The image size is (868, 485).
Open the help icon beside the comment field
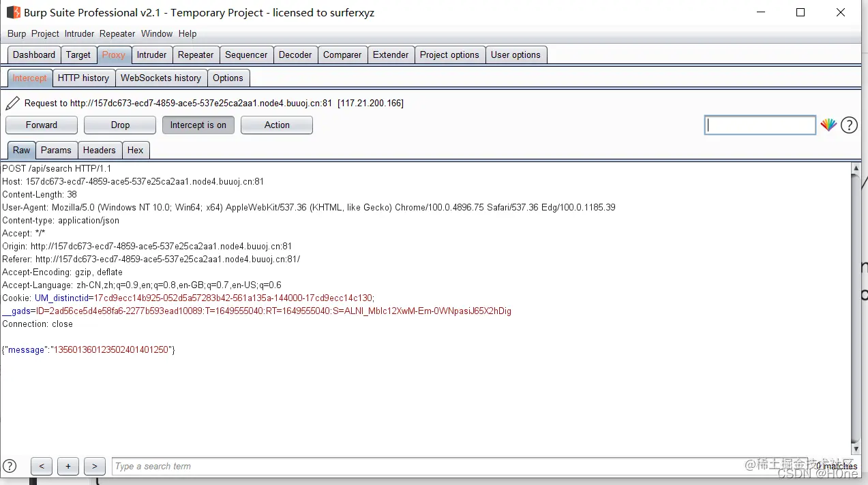[x=849, y=125]
